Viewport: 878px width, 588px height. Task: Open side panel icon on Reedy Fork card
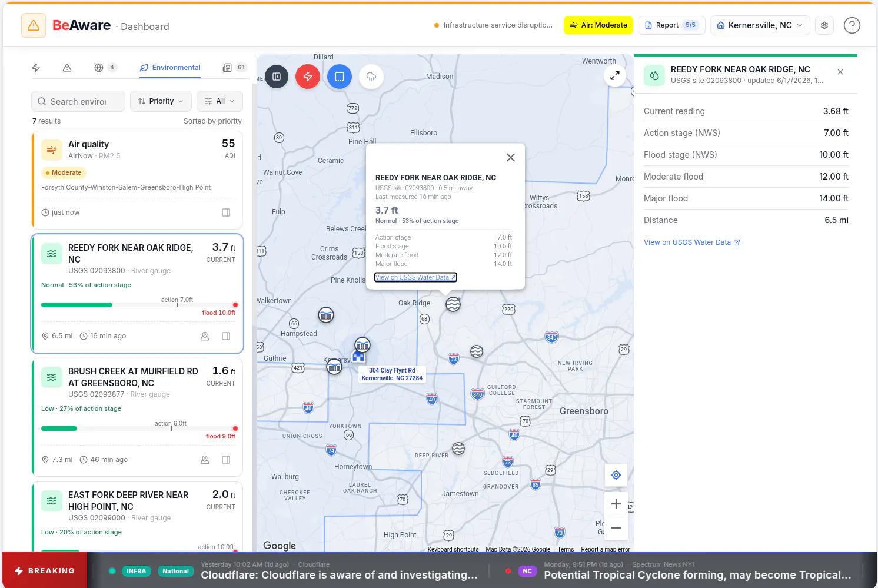(x=226, y=336)
